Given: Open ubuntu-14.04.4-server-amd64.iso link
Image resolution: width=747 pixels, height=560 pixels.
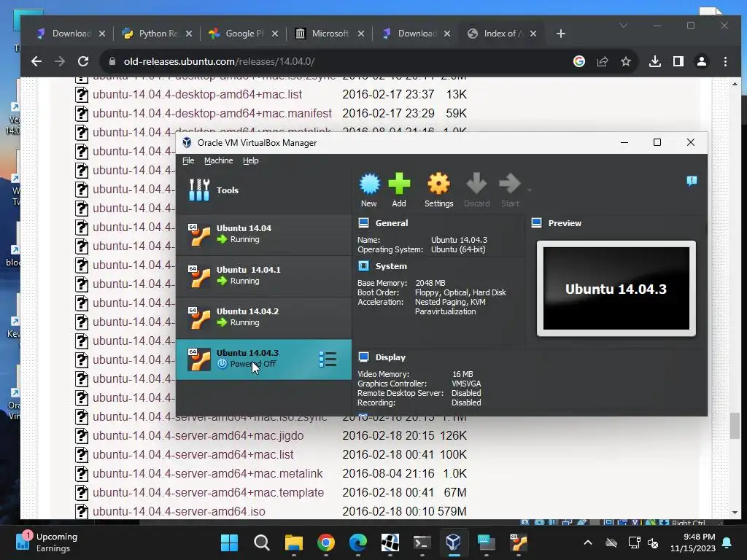Looking at the screenshot, I should 179,511.
